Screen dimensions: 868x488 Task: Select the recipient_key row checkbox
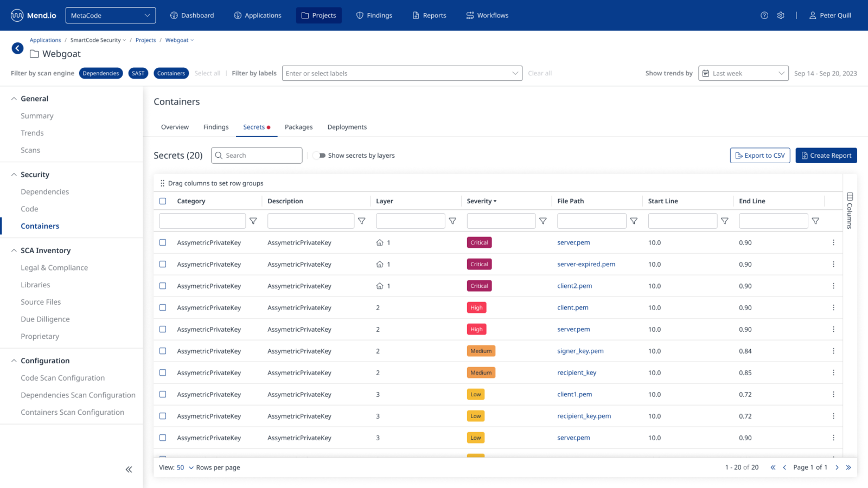[163, 373]
